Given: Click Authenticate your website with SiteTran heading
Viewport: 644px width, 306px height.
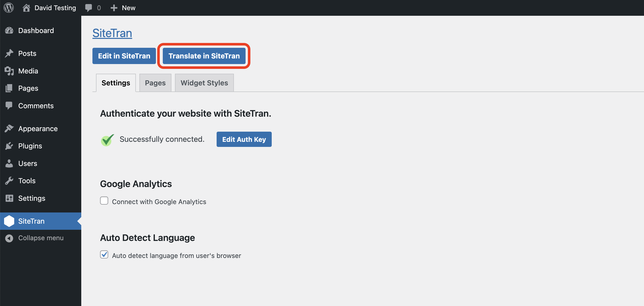Looking at the screenshot, I should coord(186,113).
